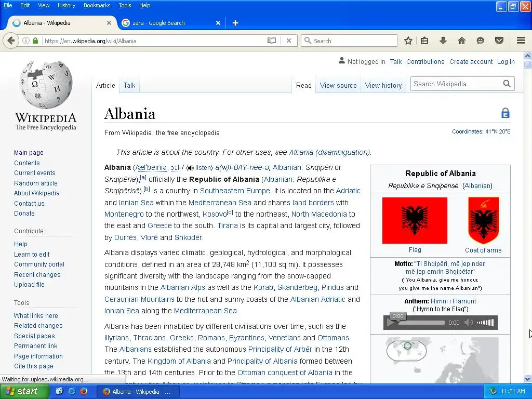Click the chat smiley toolbar icon
Screen dimensions: 532x399
(x=480, y=41)
